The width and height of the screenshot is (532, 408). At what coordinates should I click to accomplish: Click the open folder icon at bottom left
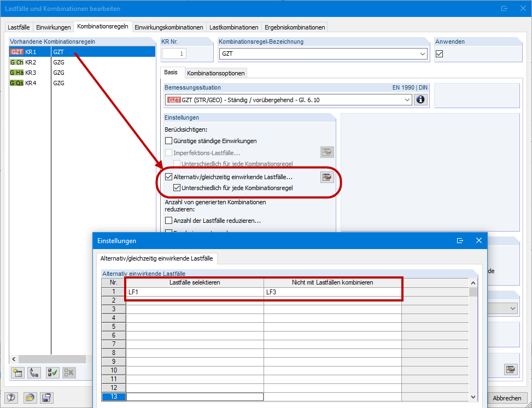pos(30,398)
